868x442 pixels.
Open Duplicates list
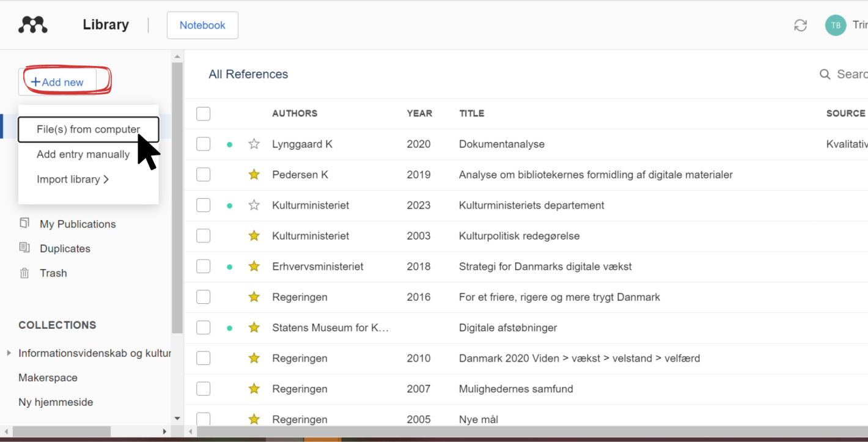[65, 248]
